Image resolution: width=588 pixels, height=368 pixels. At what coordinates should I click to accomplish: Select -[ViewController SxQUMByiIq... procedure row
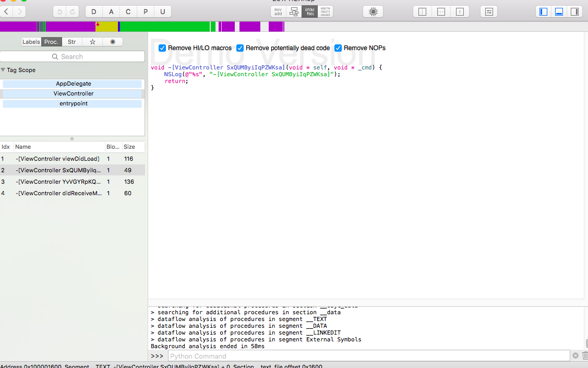[x=73, y=170]
